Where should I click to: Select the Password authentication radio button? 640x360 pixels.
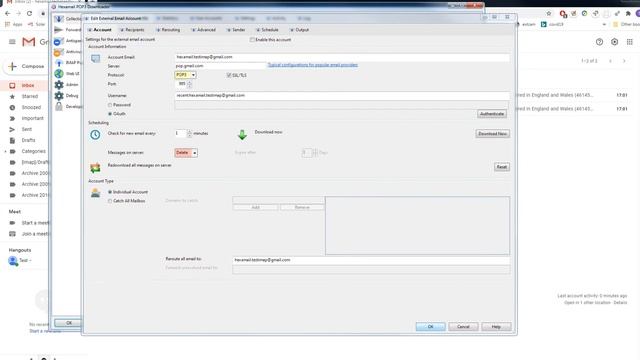110,105
